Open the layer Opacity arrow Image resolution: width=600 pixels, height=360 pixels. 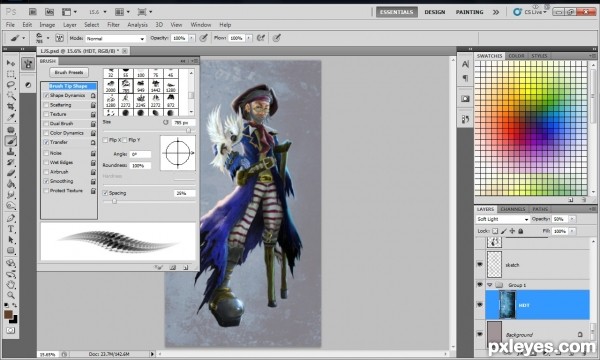[x=572, y=219]
